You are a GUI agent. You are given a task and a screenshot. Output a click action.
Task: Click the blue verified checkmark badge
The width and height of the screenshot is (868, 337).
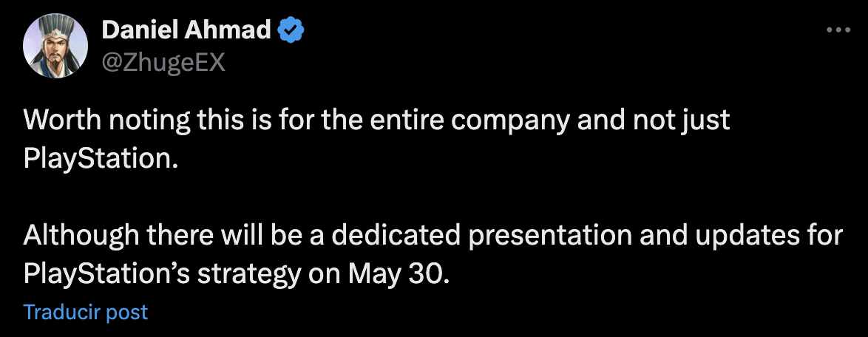point(290,30)
